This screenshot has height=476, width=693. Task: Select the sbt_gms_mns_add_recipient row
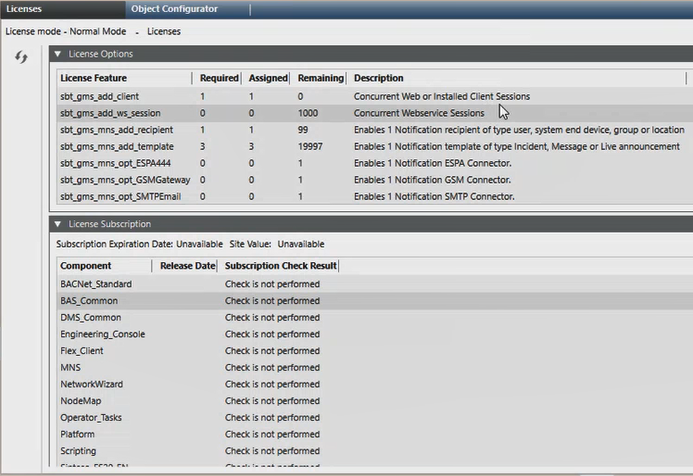click(x=116, y=130)
